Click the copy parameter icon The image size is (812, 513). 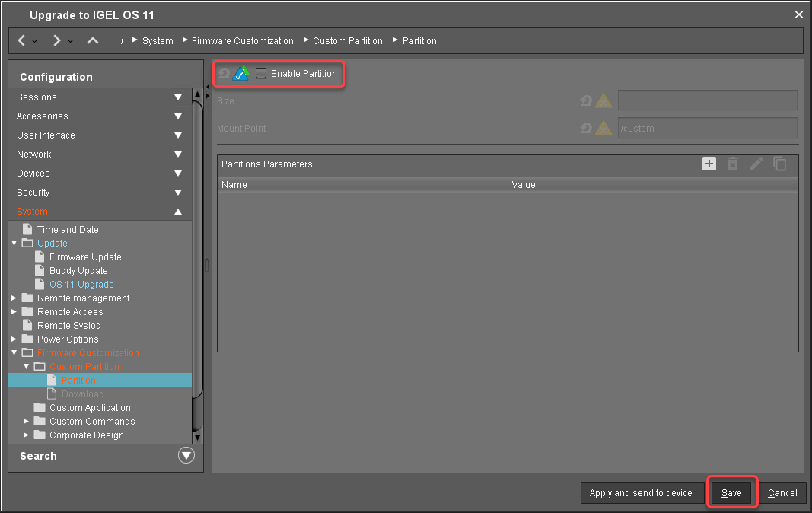(x=779, y=164)
